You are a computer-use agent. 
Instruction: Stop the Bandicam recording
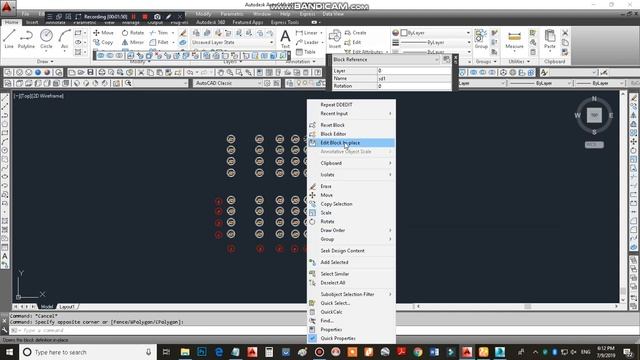click(145, 17)
